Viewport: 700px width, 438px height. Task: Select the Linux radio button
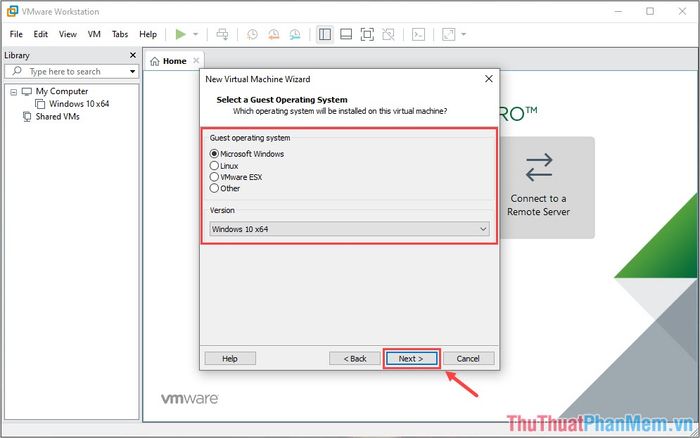[214, 166]
